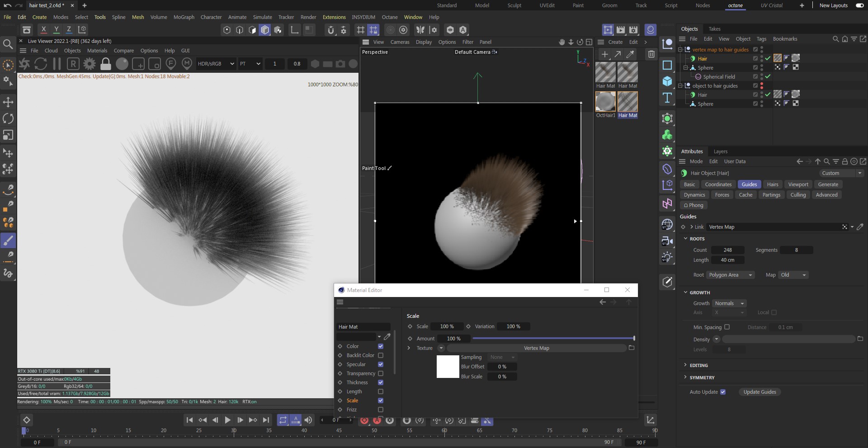The width and height of the screenshot is (868, 448).
Task: Click the Live Viewer lock icon
Action: (105, 64)
